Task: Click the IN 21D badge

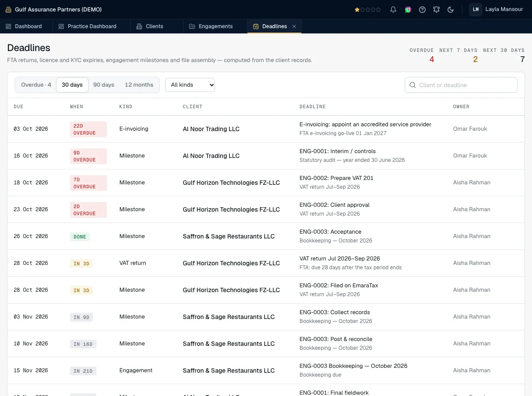Action: 83,371
